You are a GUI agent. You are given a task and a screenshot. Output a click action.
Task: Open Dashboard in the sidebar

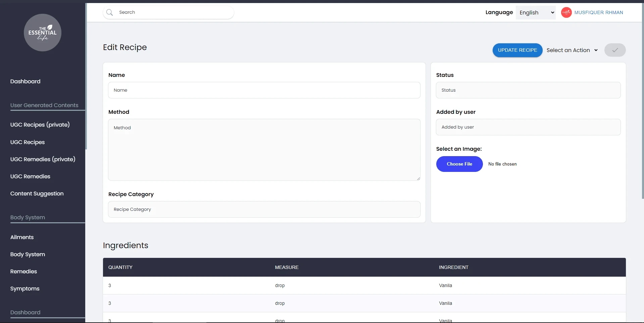[25, 81]
